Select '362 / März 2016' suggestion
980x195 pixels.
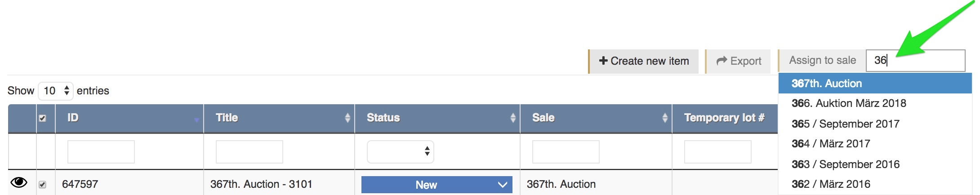[830, 184]
